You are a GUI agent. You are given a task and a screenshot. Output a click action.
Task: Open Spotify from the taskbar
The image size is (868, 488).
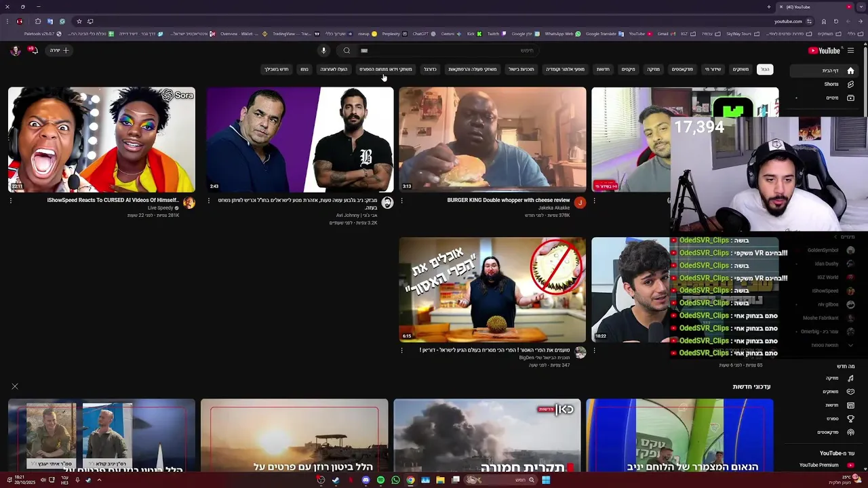coord(380,480)
